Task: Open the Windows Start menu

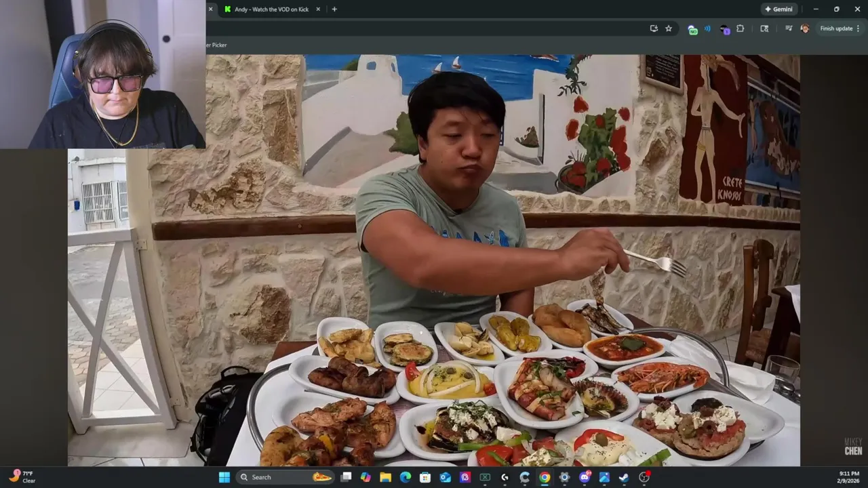Action: click(224, 477)
